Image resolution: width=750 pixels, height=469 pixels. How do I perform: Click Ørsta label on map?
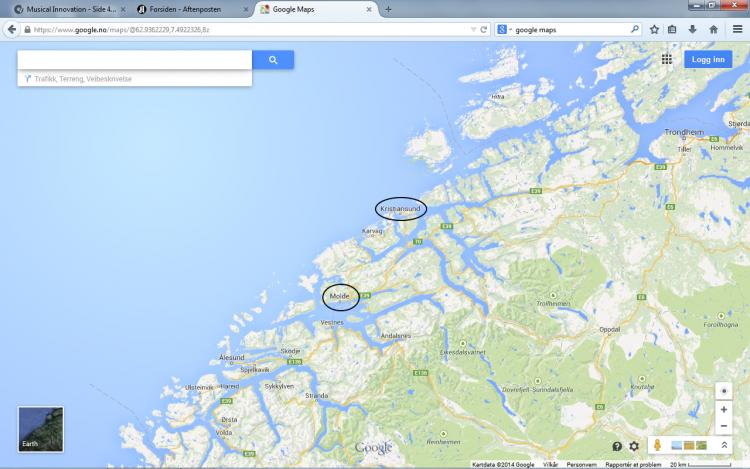tap(229, 420)
